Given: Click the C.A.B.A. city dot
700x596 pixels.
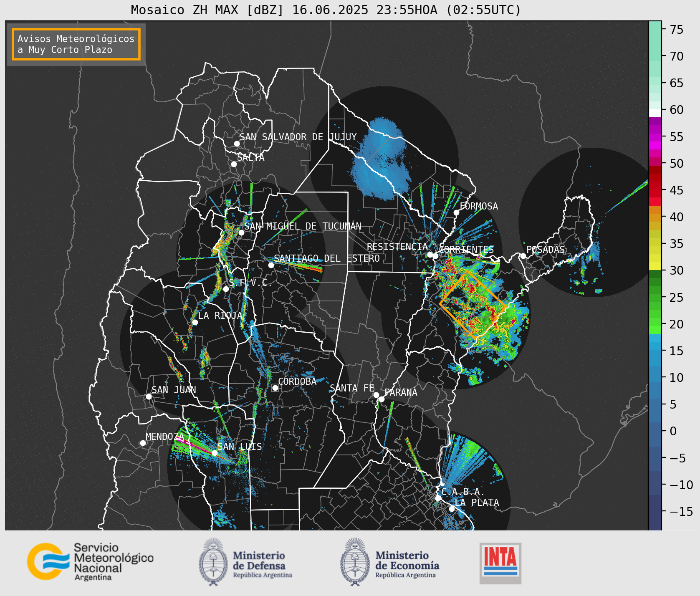Looking at the screenshot, I should pos(438,498).
